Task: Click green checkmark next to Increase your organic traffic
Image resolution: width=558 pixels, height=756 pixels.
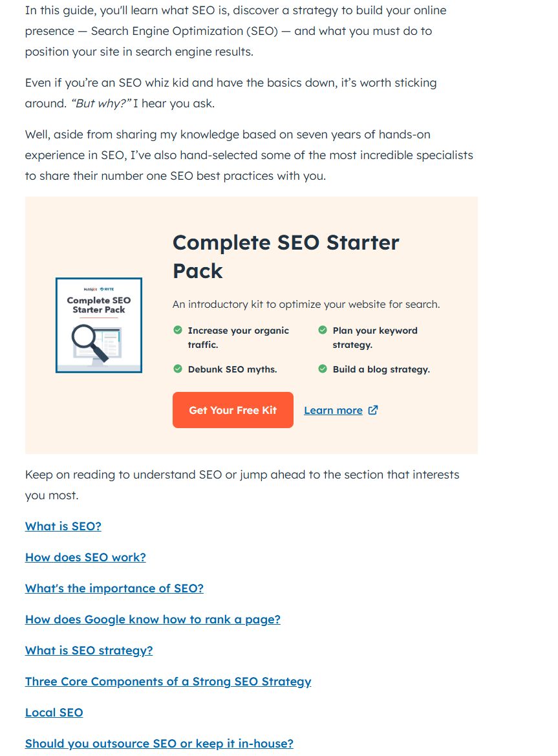Action: pyautogui.click(x=178, y=330)
